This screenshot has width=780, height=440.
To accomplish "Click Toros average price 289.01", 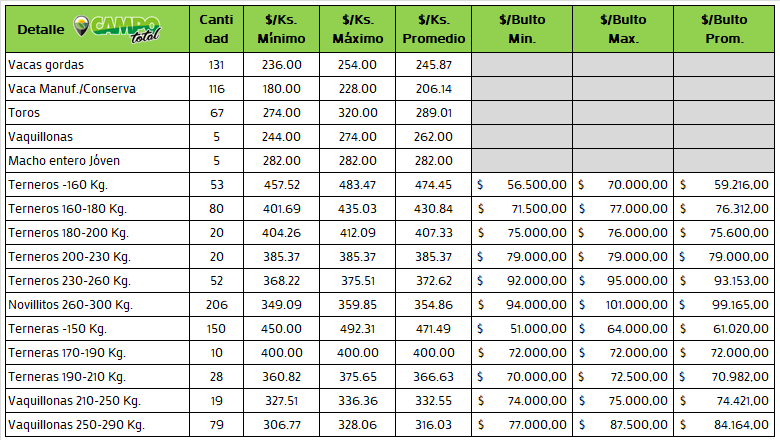I will click(x=433, y=113).
